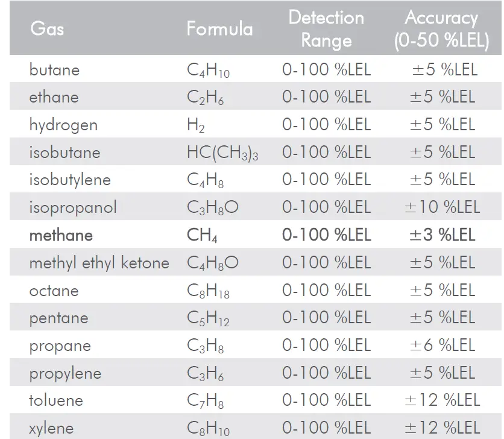The image size is (504, 439).
Task: Click the Formula column header
Action: coord(219,28)
